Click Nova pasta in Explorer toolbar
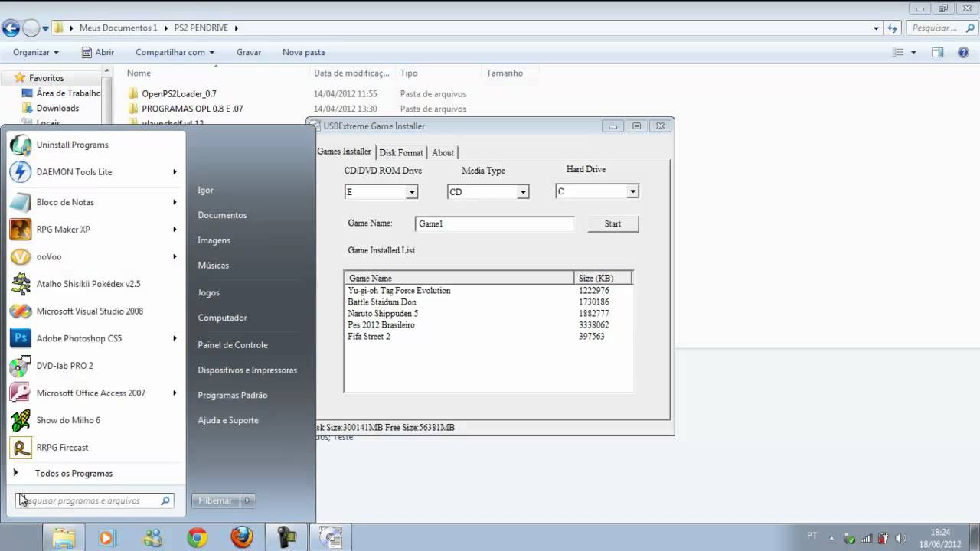Screen dimensions: 980x551 303,52
